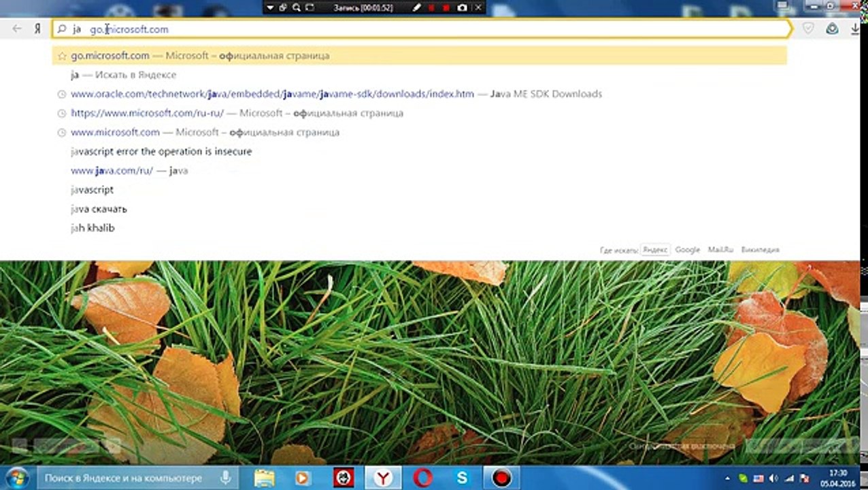
Task: Click the recorder window-select icon
Action: coord(283,7)
